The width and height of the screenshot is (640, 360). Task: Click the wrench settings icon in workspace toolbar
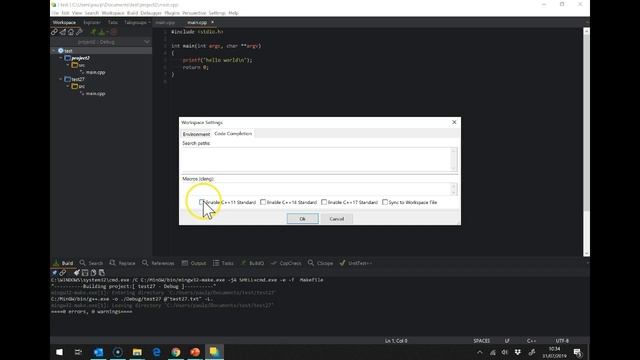click(80, 32)
